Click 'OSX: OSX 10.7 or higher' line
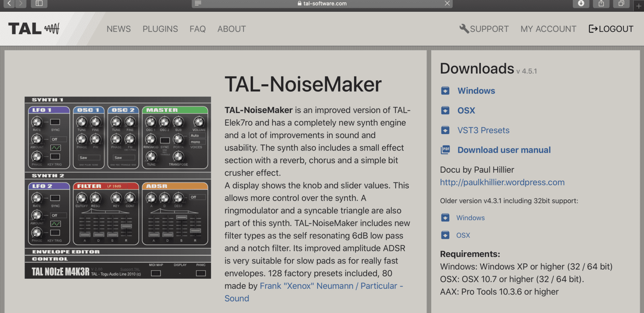 pos(512,279)
